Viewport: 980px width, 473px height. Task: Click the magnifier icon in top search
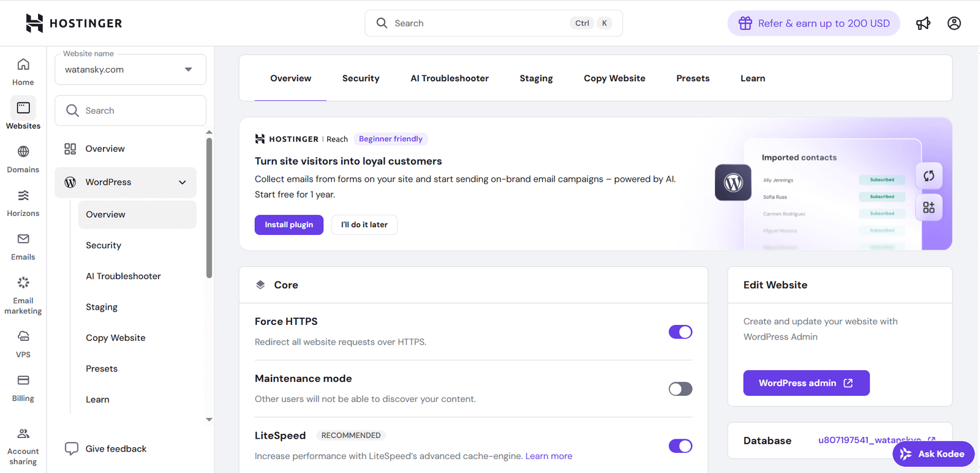[382, 23]
